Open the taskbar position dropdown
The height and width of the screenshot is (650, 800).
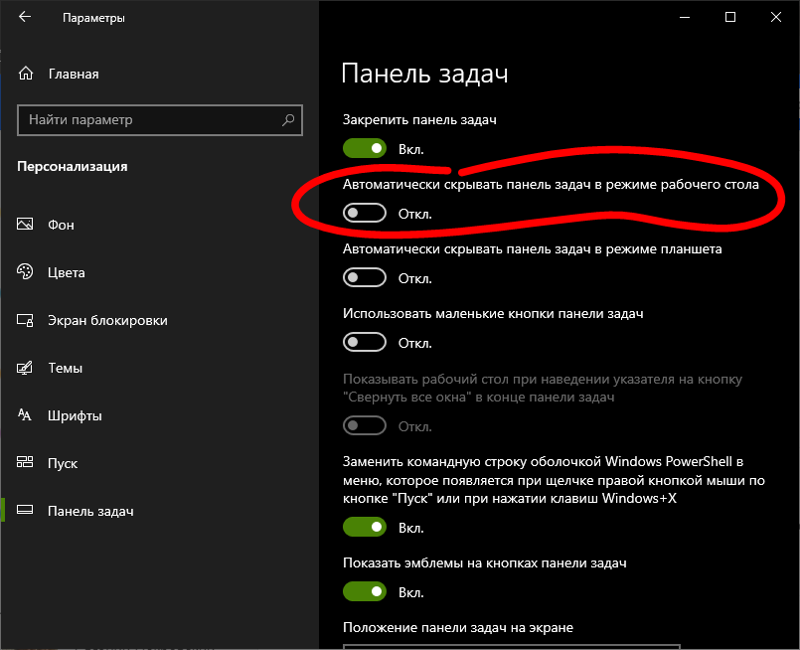coord(512,647)
